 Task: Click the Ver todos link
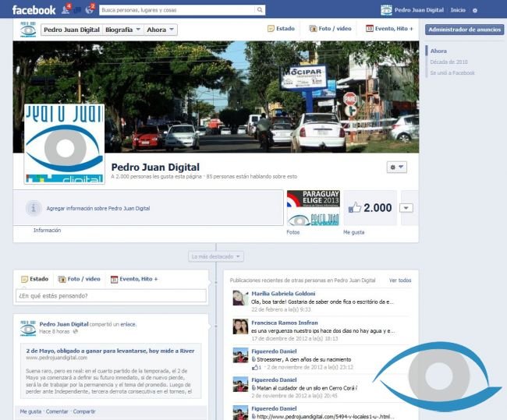click(400, 280)
